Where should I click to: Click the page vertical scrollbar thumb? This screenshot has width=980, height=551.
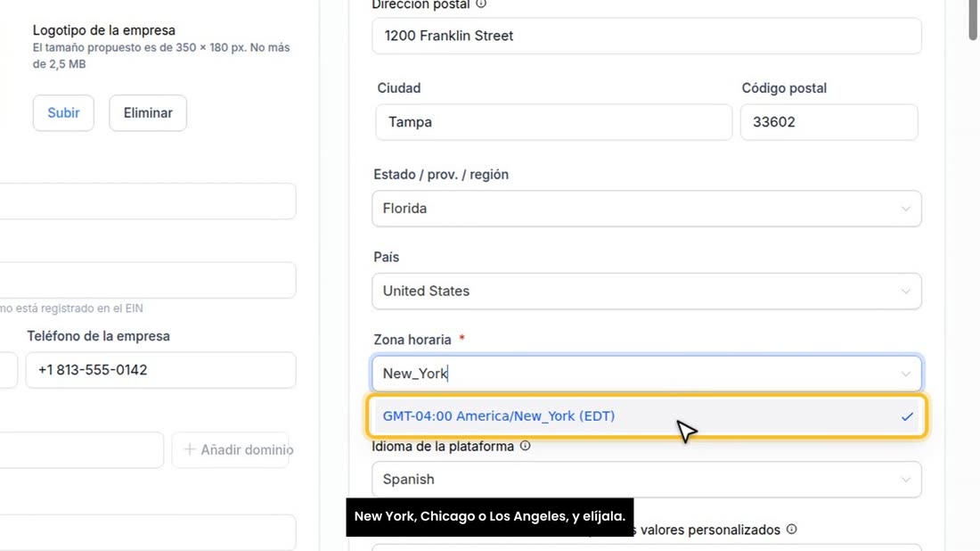(x=974, y=19)
